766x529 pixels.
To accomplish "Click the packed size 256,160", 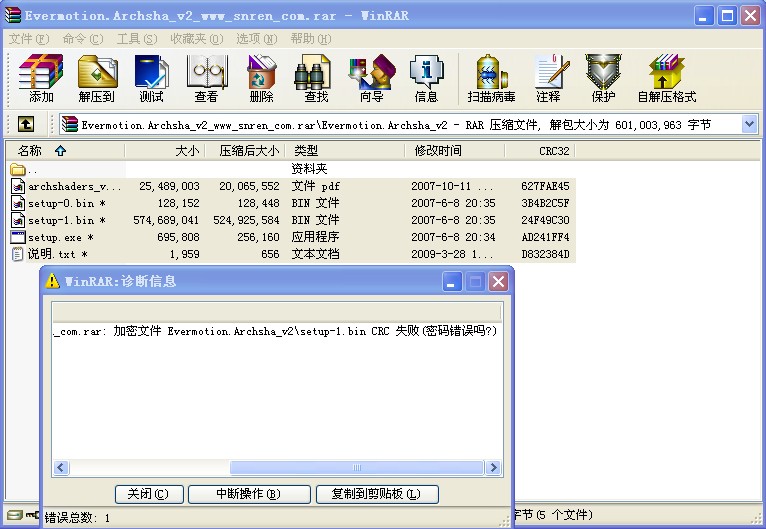I will [x=258, y=237].
